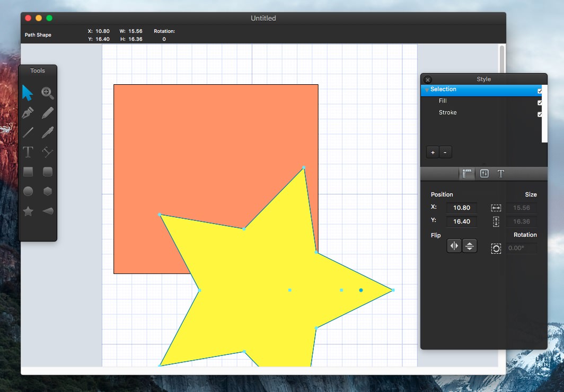Select the Rounded Rectangle tool
564x392 pixels.
click(x=48, y=172)
